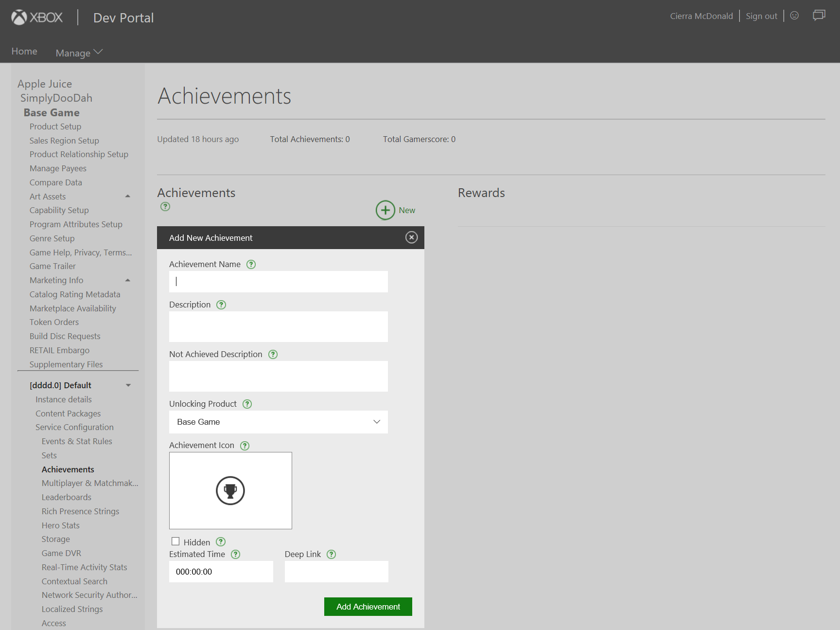
Task: Focus the Achievement Name field
Action: point(279,282)
